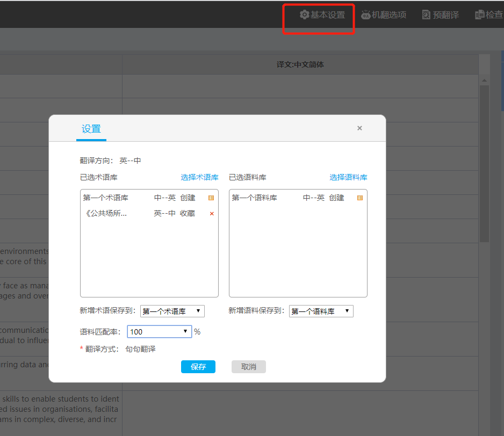
Task: Close the 设置 dialog with the X
Action: point(359,128)
